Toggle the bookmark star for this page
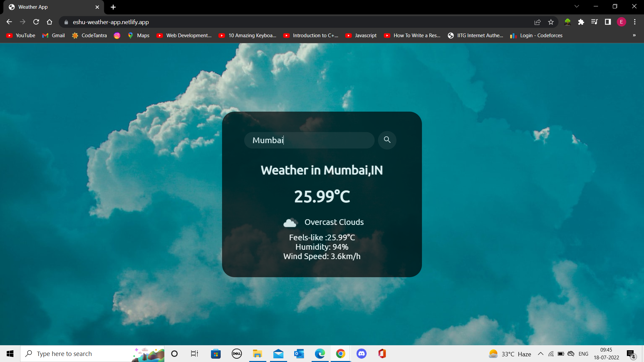644x362 pixels. [551, 22]
